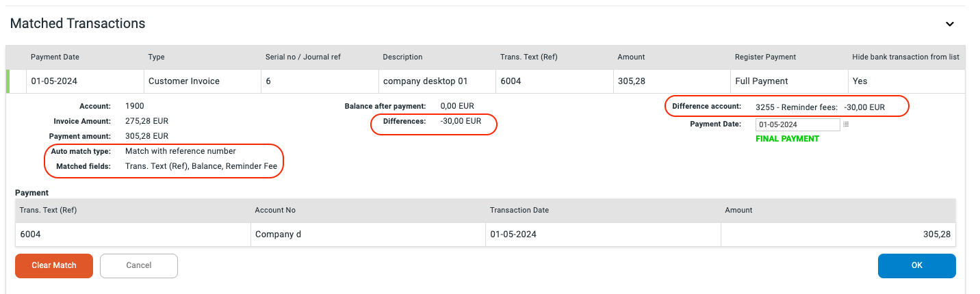Confirm with the blue OK button

coord(916,265)
